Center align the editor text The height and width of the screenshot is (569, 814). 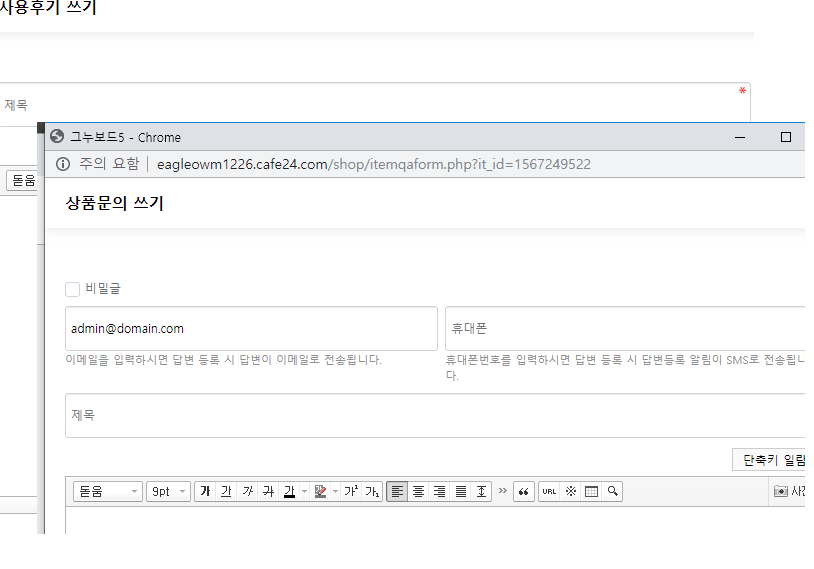tap(419, 492)
